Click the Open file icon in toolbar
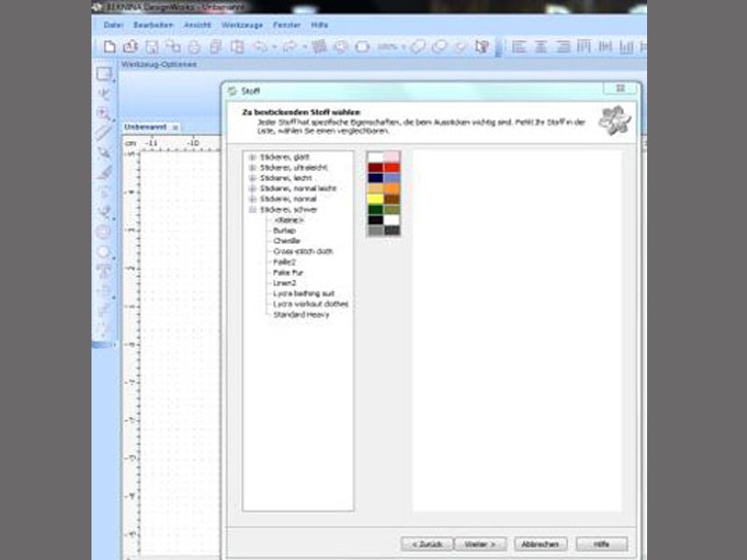 coord(131,47)
